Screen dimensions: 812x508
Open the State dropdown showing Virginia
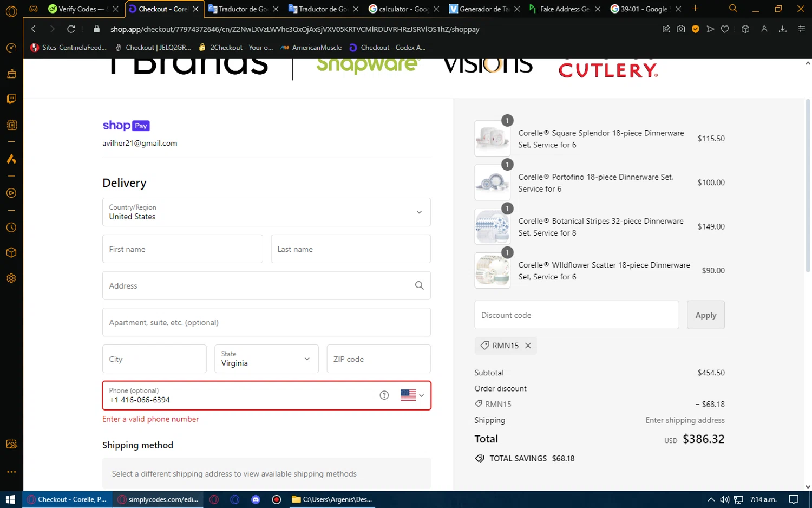coord(266,359)
